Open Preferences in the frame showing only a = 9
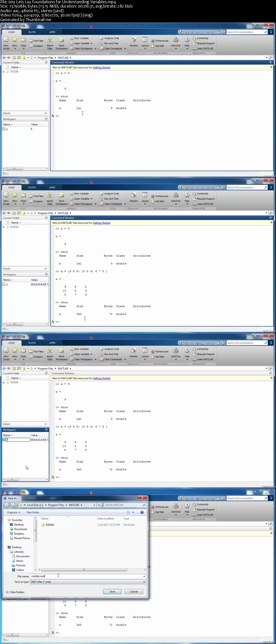The image size is (276, 644). 160,41
